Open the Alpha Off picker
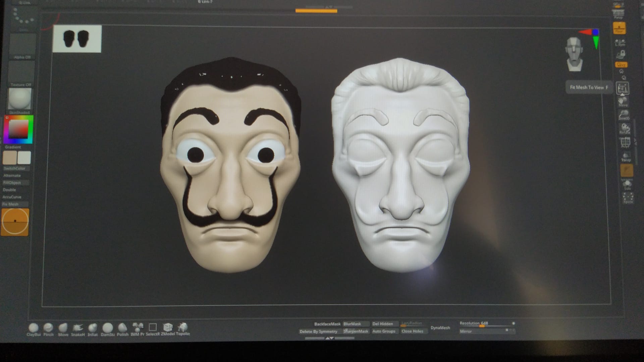The width and height of the screenshot is (644, 362). (x=22, y=46)
